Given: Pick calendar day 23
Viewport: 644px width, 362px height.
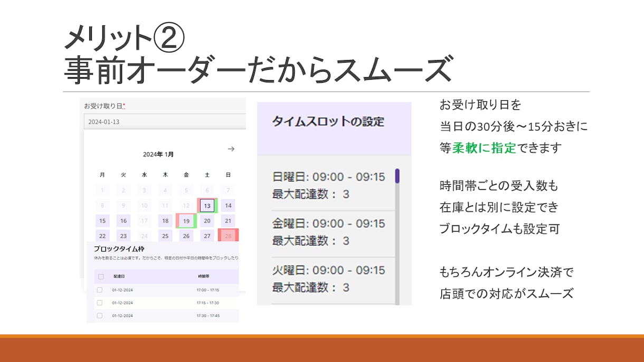Looking at the screenshot, I should [x=123, y=236].
